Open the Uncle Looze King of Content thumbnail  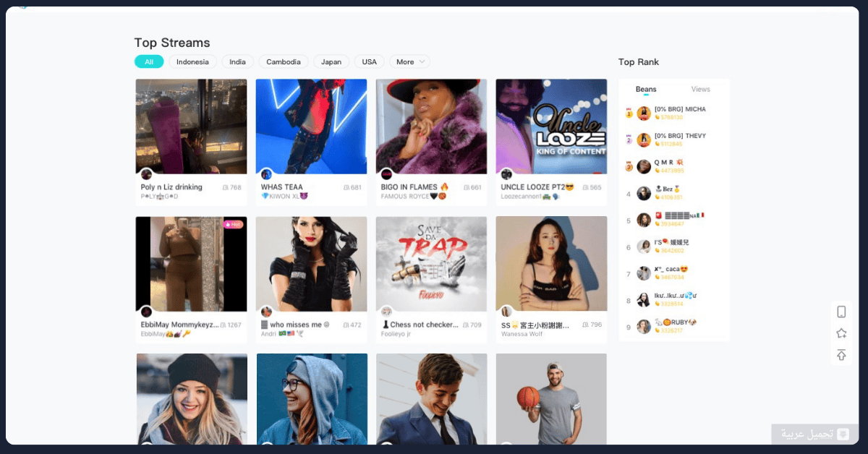point(551,127)
